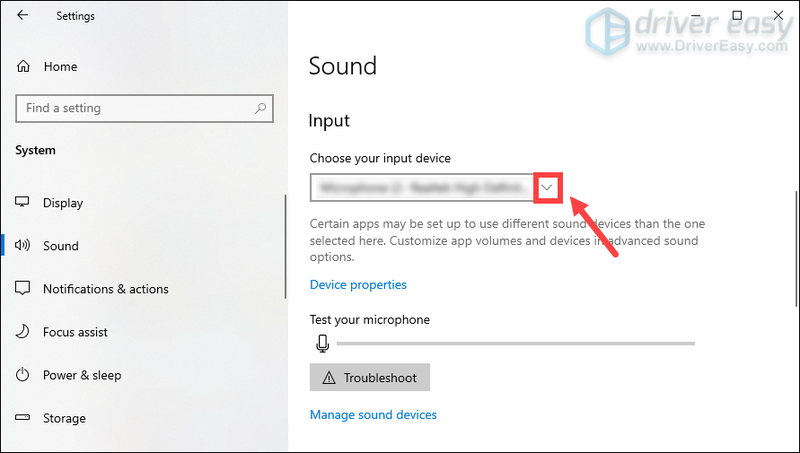Viewport: 800px width, 453px height.
Task: Select Storage in the System menu
Action: click(x=64, y=418)
